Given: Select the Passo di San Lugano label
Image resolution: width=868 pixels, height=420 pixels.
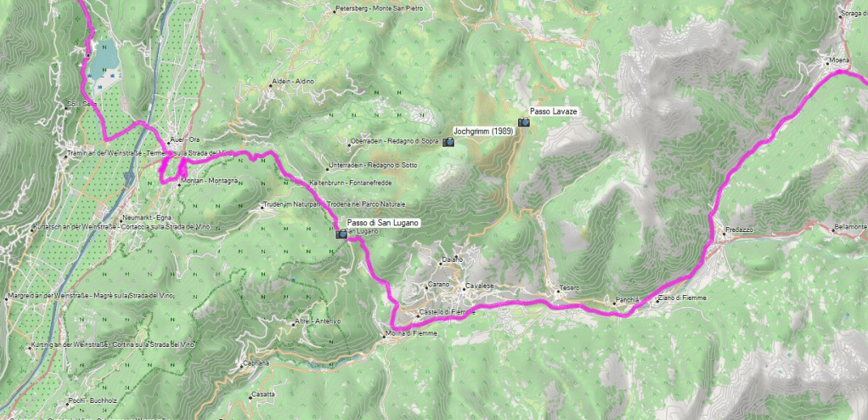Looking at the screenshot, I should point(384,222).
